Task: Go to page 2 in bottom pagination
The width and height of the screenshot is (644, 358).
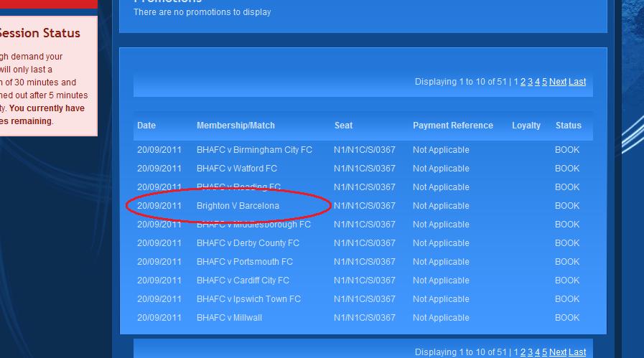Action: tap(523, 352)
